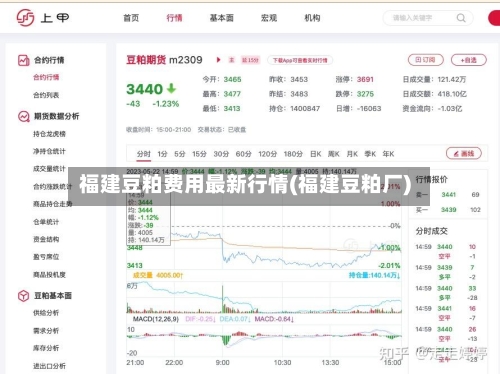The height and width of the screenshot is (374, 500).
Task: Switch to the 30分 chart tab
Action: point(221,154)
